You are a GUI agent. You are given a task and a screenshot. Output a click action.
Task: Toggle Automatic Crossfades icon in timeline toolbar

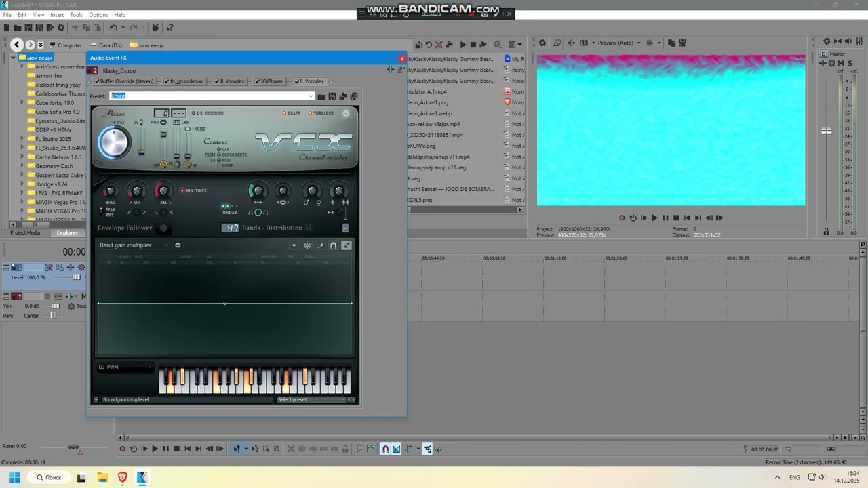(397, 449)
